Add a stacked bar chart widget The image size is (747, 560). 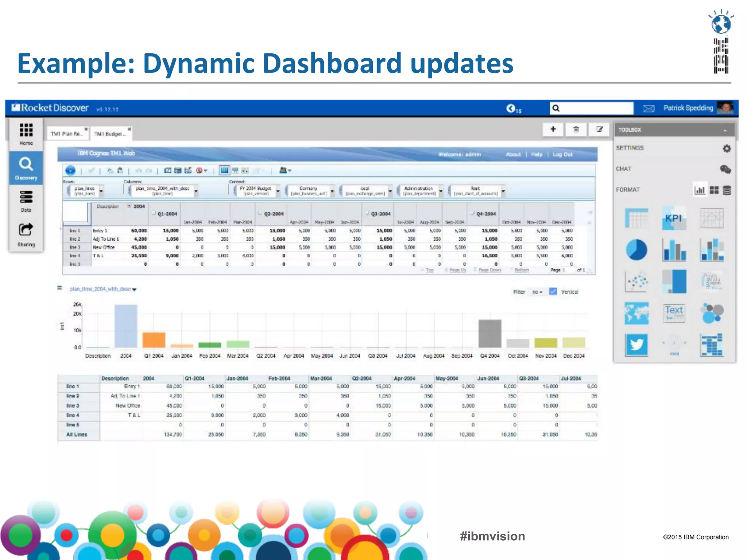tap(712, 250)
